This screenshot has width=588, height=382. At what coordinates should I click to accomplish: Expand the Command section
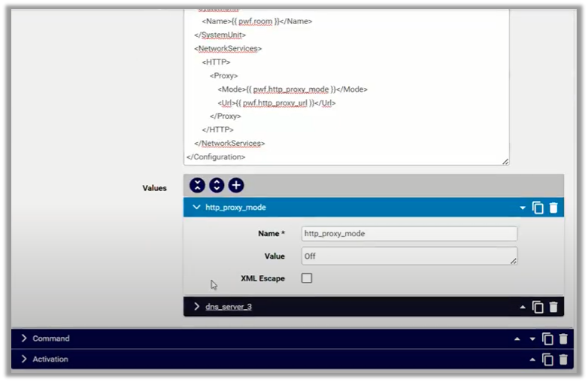(24, 338)
